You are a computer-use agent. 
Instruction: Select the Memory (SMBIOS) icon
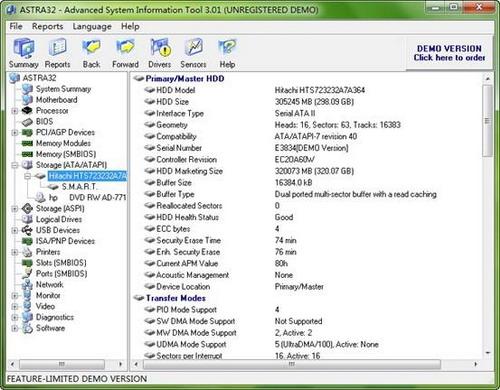[x=27, y=154]
